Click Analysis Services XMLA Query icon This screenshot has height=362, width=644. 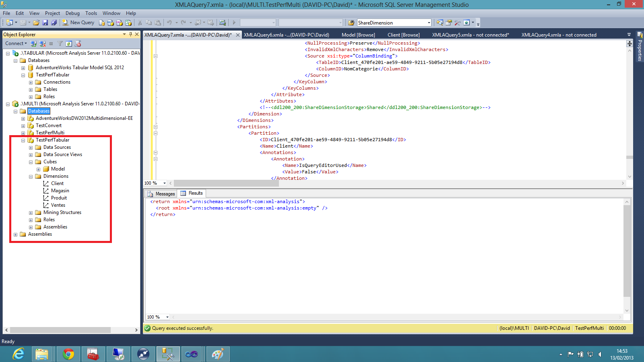[128, 23]
